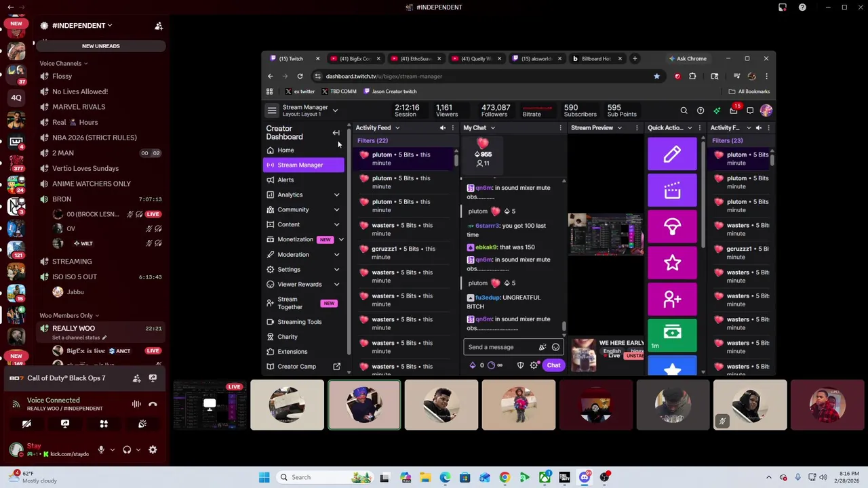This screenshot has height=488, width=868.
Task: Click the NEW UNREADS button in Discord
Action: (100, 46)
